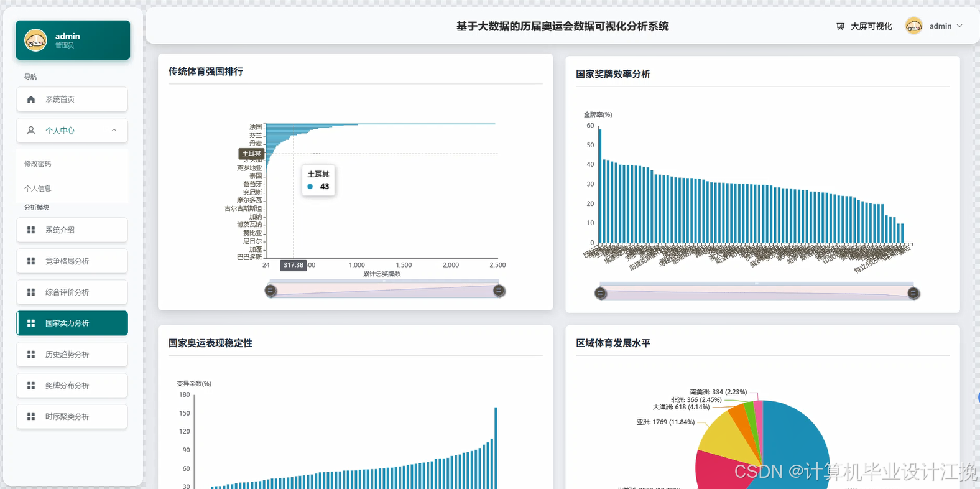Click the admin username in the header
Viewport: 980px width, 489px height.
tap(940, 26)
